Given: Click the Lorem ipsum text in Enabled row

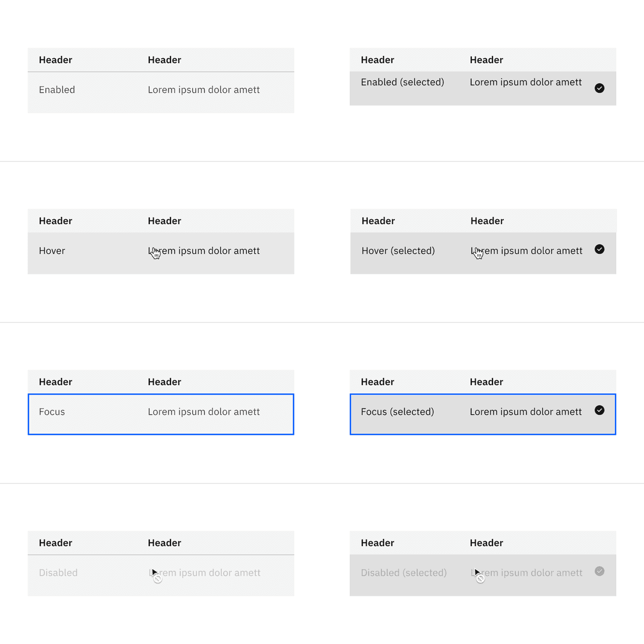Looking at the screenshot, I should 203,89.
